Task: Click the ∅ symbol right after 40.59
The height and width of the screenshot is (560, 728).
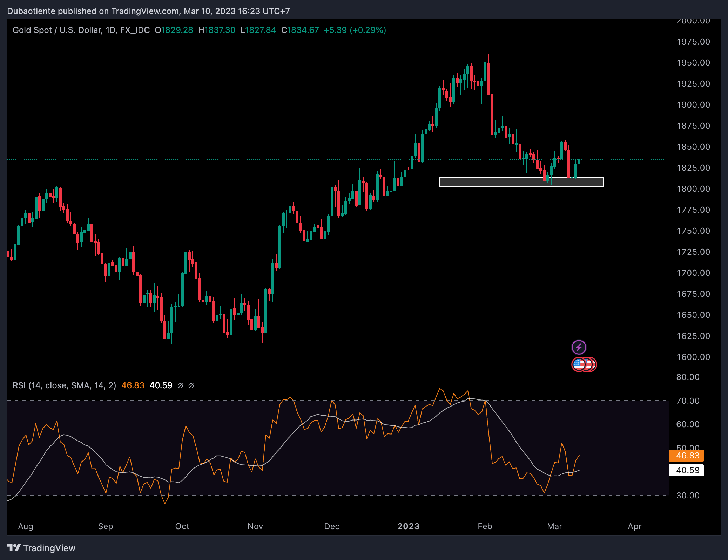Action: pos(180,385)
